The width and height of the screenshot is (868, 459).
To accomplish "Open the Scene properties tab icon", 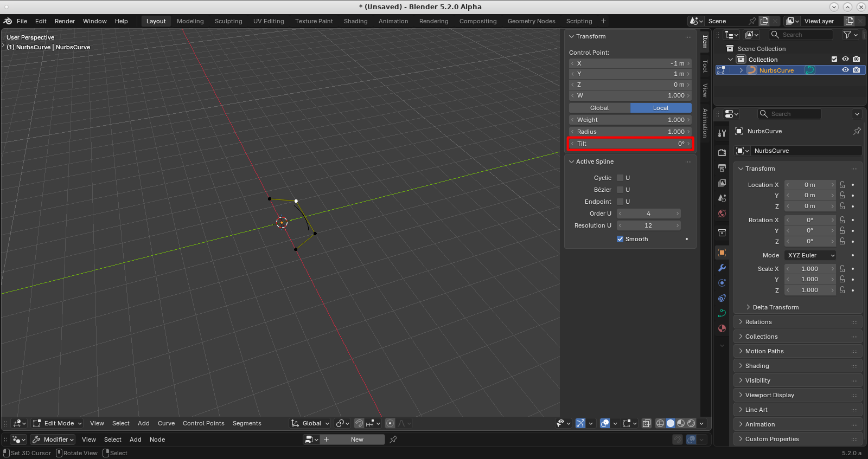I will tap(722, 198).
